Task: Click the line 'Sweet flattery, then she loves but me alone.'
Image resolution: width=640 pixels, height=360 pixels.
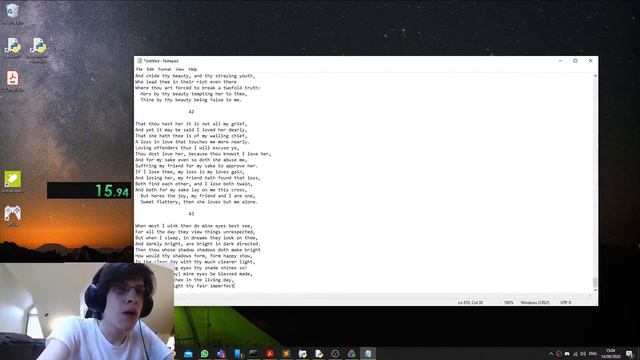Action: pos(199,202)
